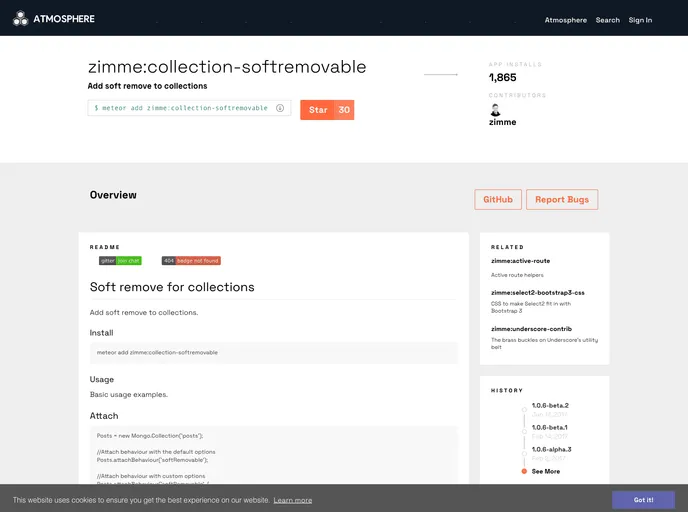Open related package zimme:select2-bootstrap3-css

click(538, 293)
